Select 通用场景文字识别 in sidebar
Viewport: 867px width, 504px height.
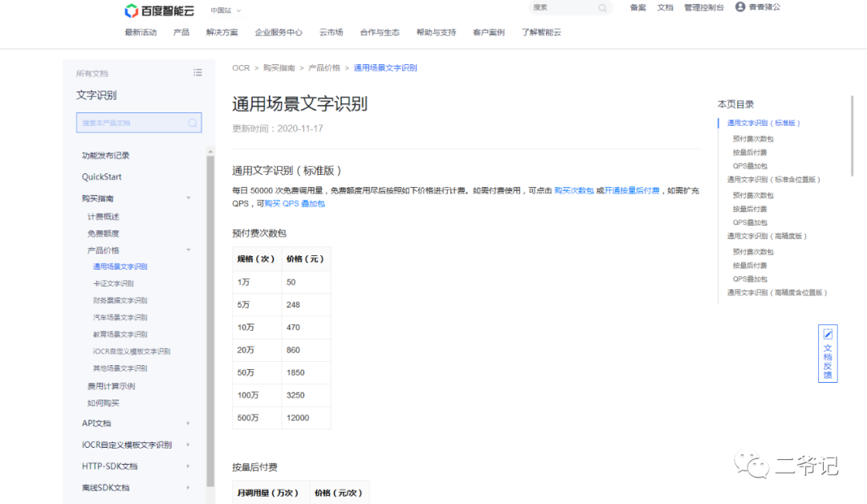120,266
